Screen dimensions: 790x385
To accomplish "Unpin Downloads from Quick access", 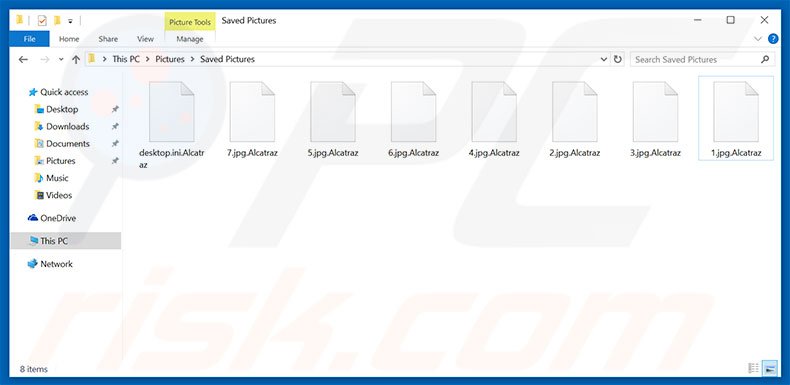I will click(x=115, y=126).
